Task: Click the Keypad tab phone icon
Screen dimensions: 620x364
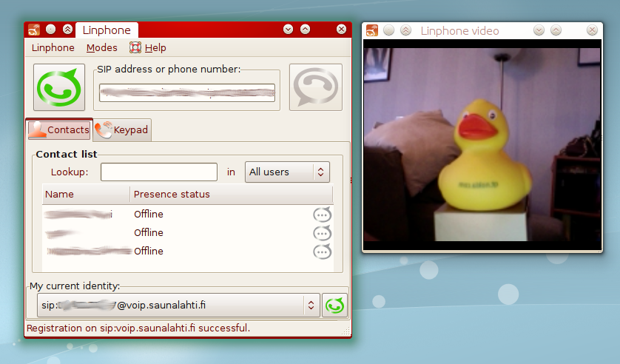Action: (104, 130)
